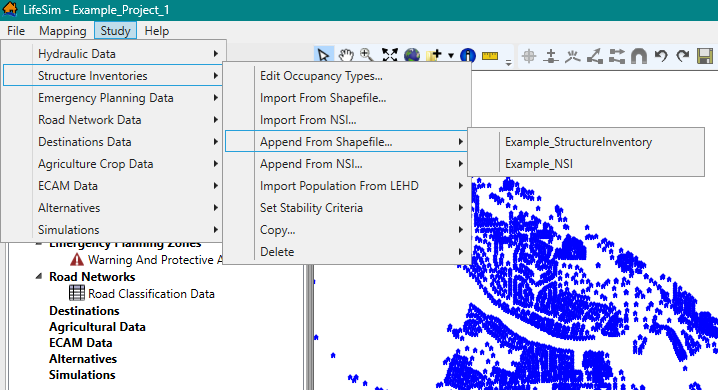
Task: Open Destinations Data submenu
Action: [x=113, y=141]
